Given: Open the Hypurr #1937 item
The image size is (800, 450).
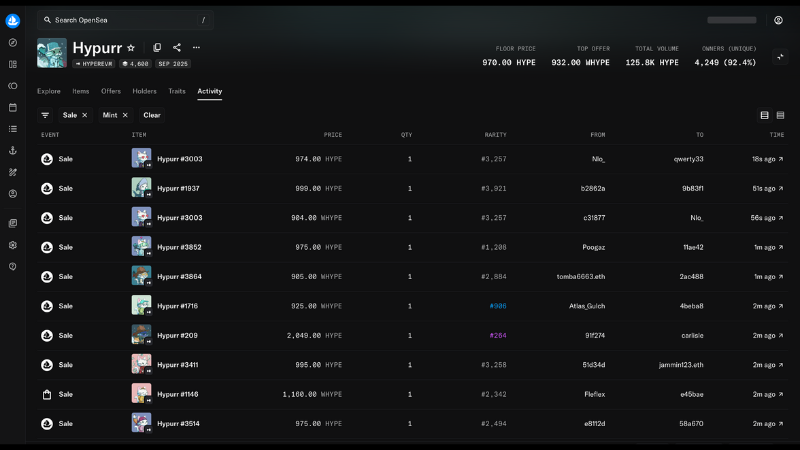Looking at the screenshot, I should click(178, 189).
